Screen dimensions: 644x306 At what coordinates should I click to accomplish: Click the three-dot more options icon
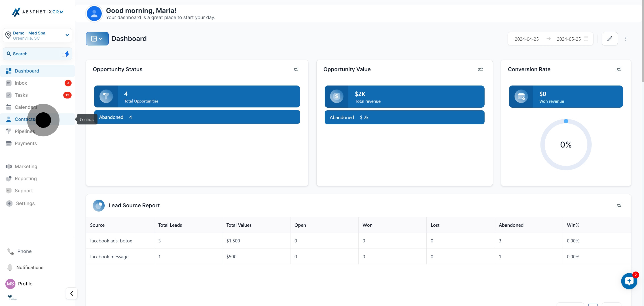pos(626,39)
